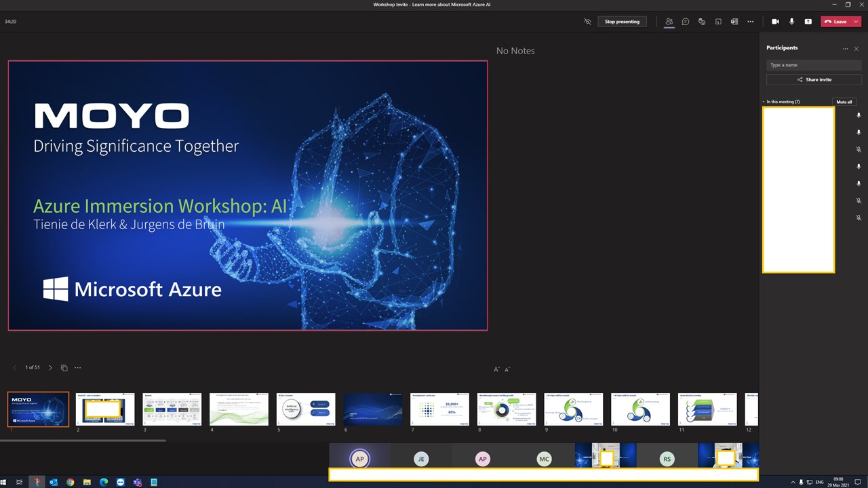The image size is (868, 488).
Task: Select slide thumbnail 1
Action: click(x=38, y=409)
